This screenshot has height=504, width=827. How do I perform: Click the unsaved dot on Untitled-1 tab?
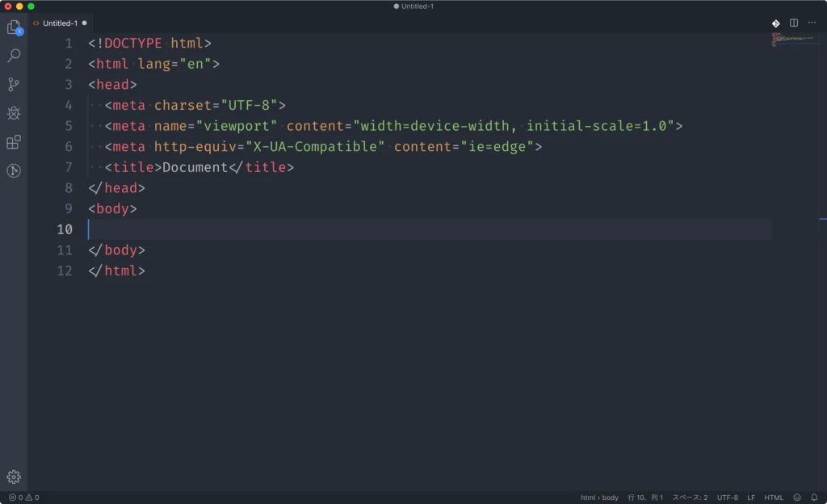84,23
